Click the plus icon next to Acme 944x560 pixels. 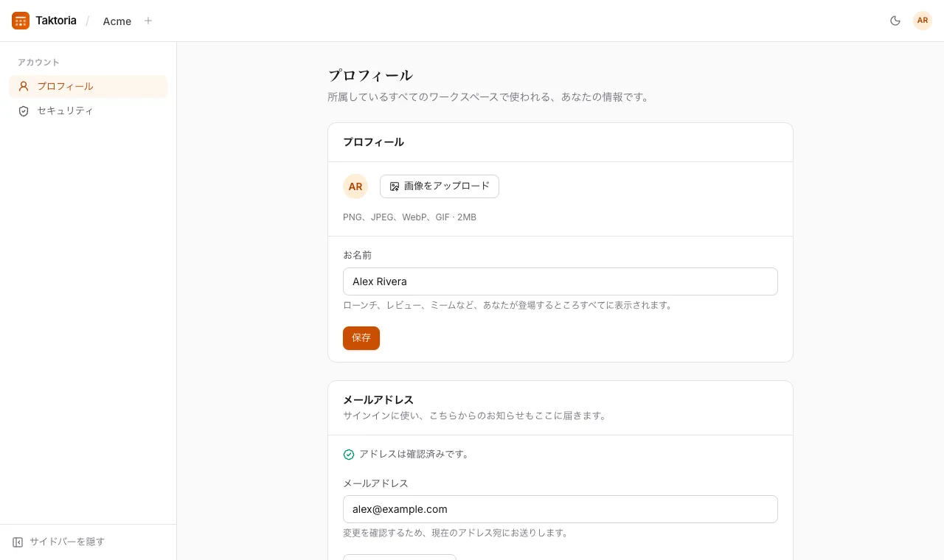click(148, 21)
